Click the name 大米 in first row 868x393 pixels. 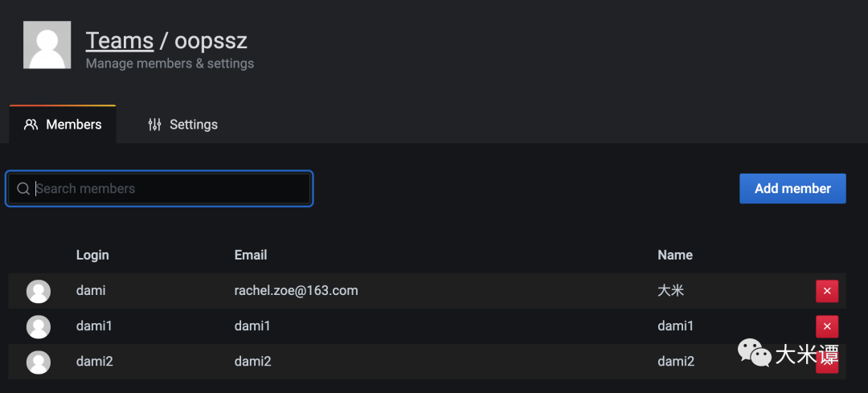[x=670, y=290]
